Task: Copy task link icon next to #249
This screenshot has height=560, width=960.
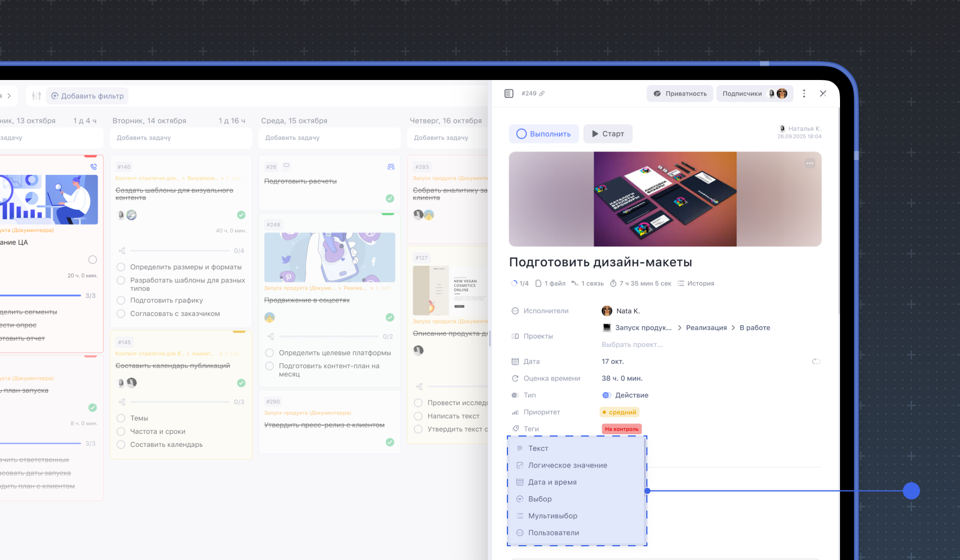Action: coord(542,94)
